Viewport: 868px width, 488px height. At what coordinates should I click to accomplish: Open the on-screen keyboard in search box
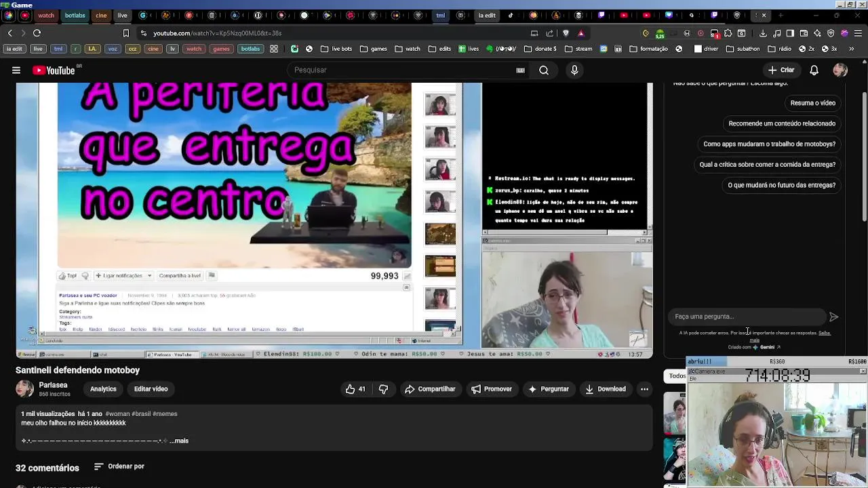tap(520, 70)
